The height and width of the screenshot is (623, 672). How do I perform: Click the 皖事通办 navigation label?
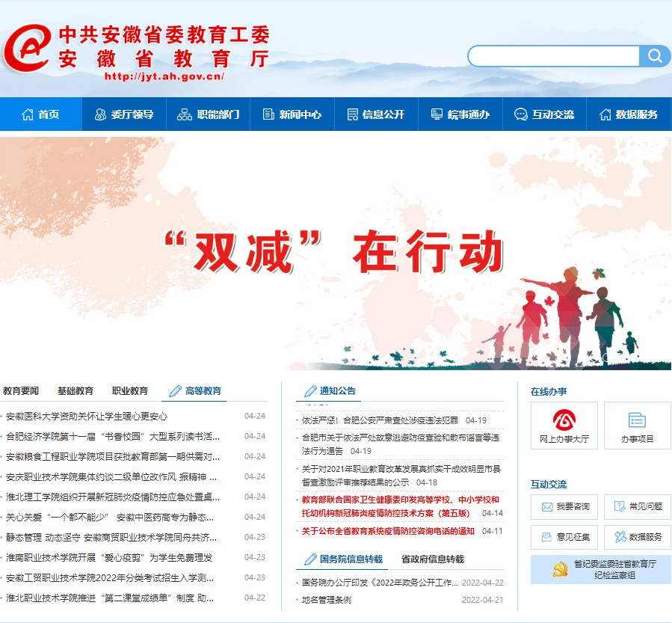click(x=469, y=114)
